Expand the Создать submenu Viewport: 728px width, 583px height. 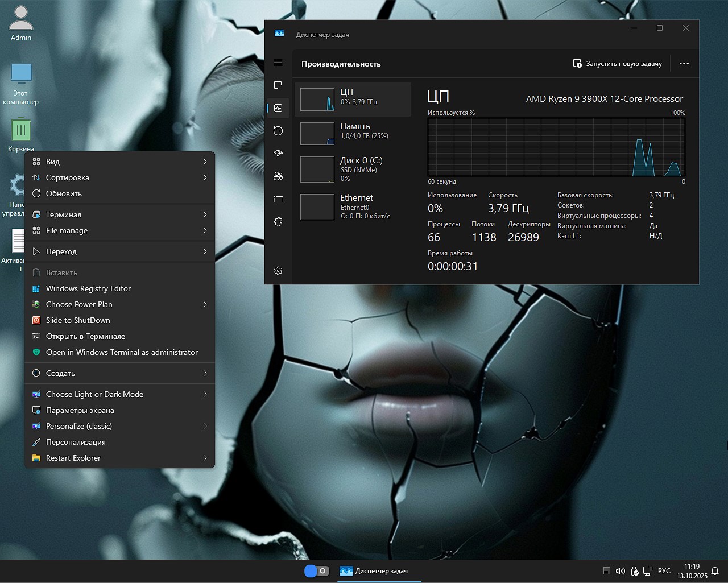[119, 373]
